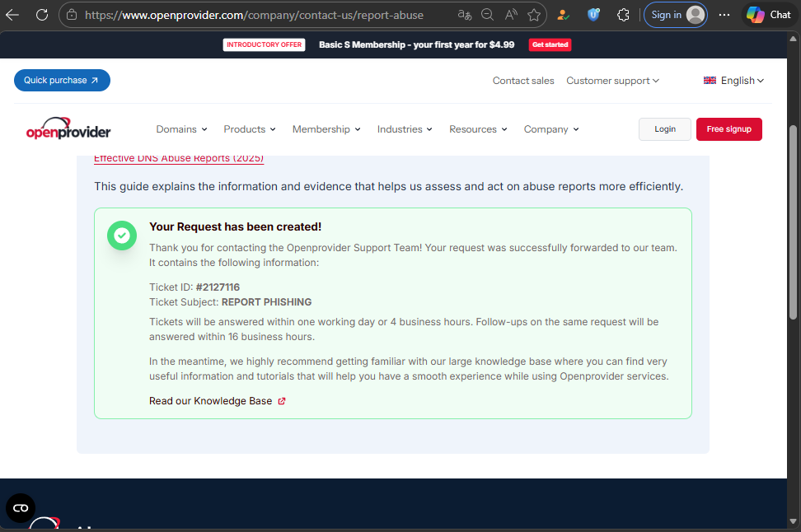Click the Get started offer button
The image size is (801, 532).
[x=550, y=45]
